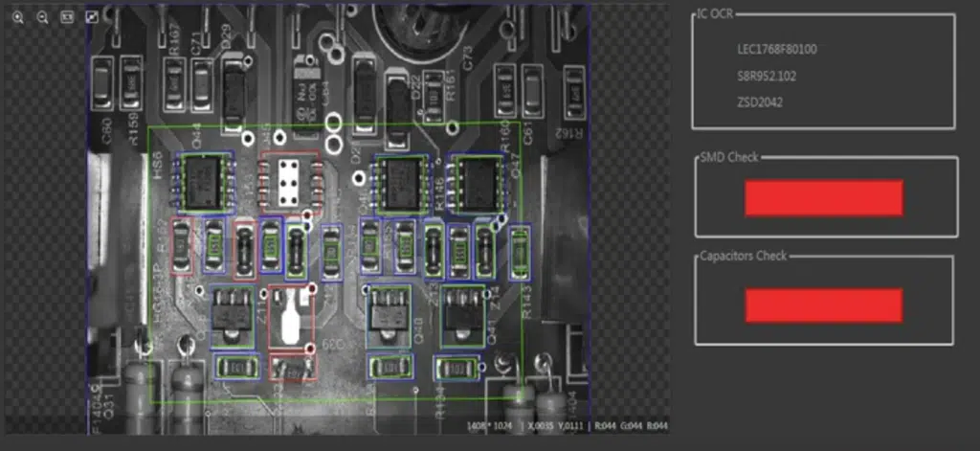The image size is (980, 451).
Task: Select the Q40 transistor detection box
Action: [x=390, y=315]
